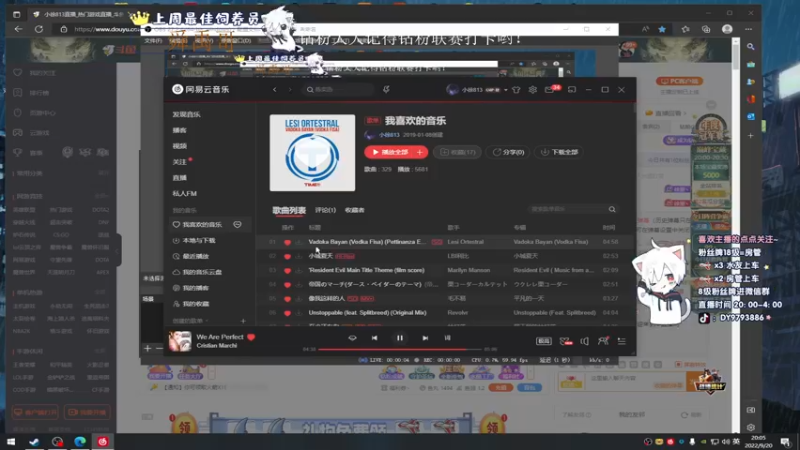Open Microsoft Edge from the taskbar
The image size is (800, 450).
coord(80,441)
